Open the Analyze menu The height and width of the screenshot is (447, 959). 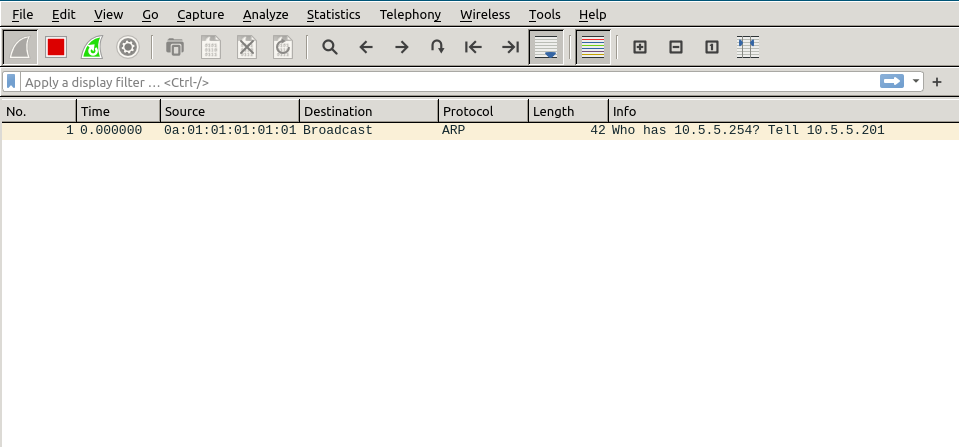(265, 15)
